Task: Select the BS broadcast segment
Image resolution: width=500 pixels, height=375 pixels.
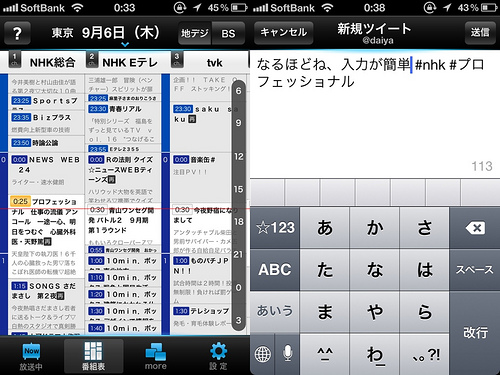Action: coord(228,33)
